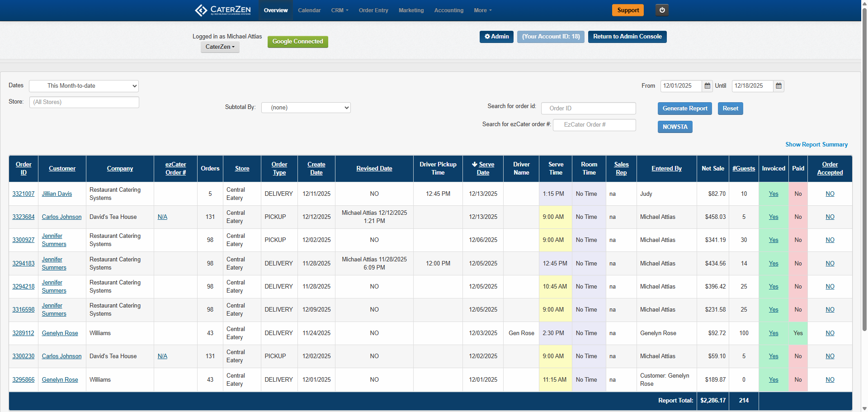Sort by Serve Date column arrow

coord(474,165)
